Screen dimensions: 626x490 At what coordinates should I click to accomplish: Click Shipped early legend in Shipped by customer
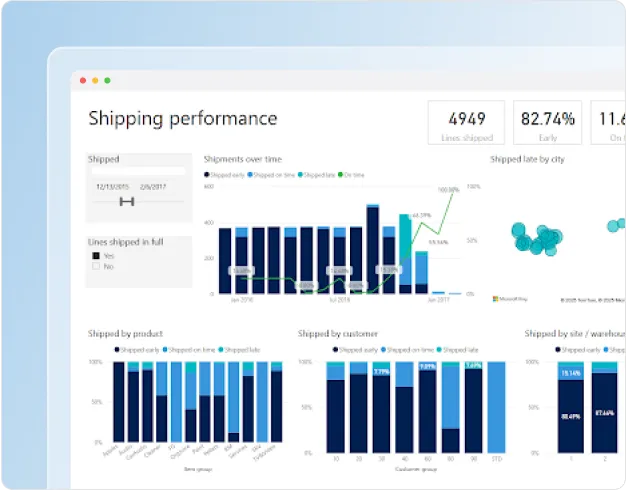tap(355, 350)
